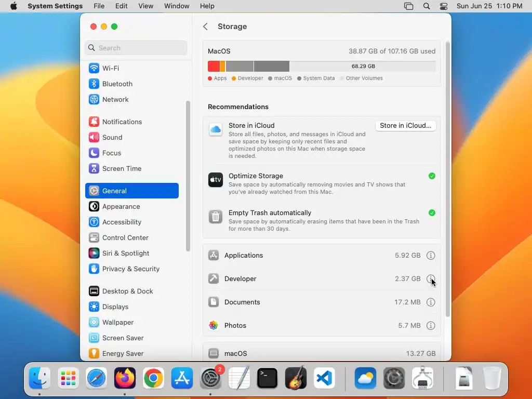
Task: Open Finder from the Dock
Action: 39,378
